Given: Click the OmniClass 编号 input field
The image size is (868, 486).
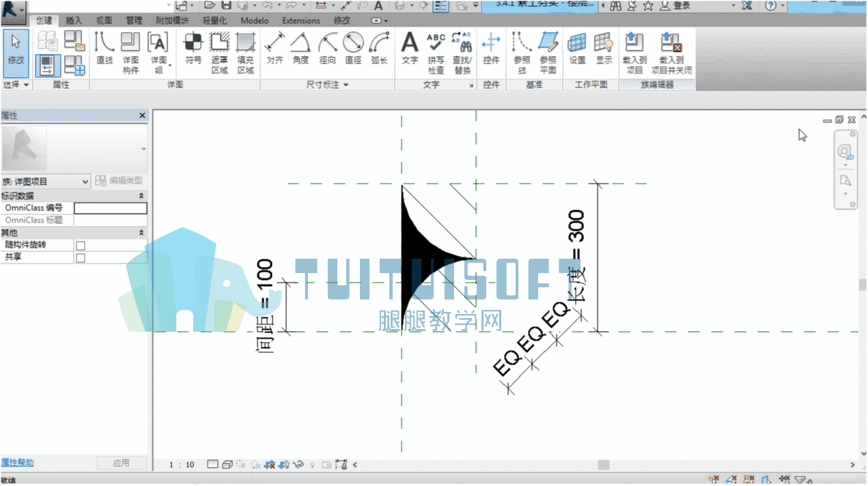Looking at the screenshot, I should pyautogui.click(x=111, y=208).
